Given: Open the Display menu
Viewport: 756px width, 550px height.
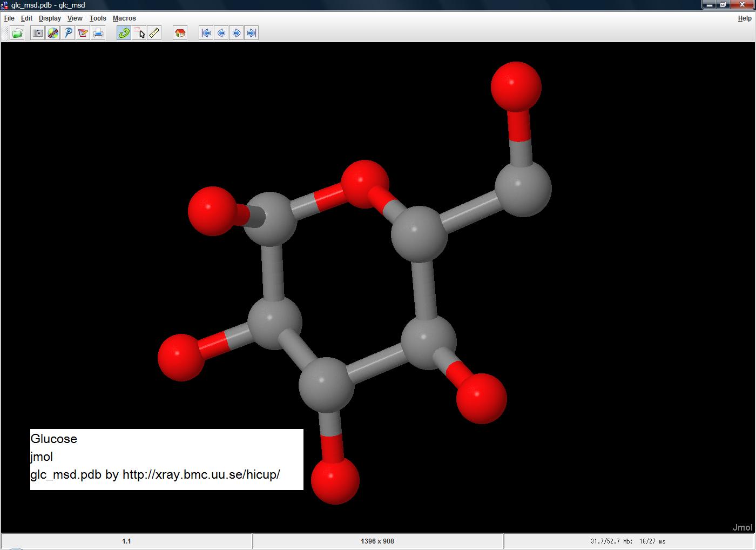Looking at the screenshot, I should (x=50, y=18).
